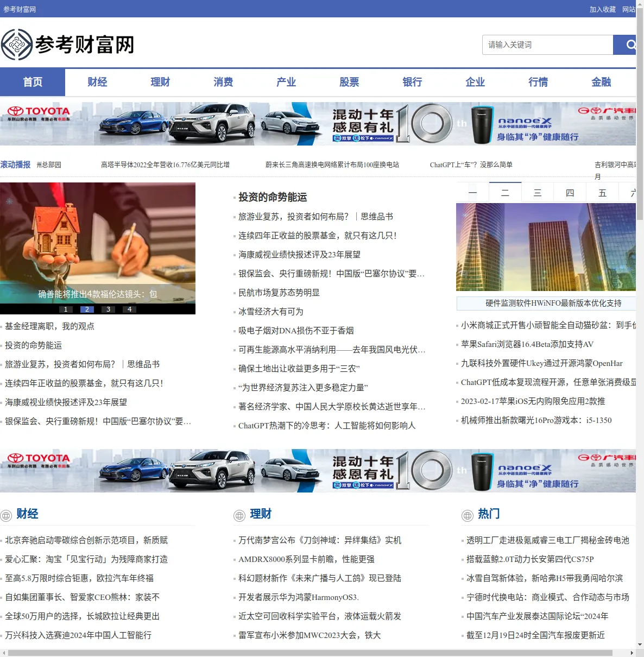Image resolution: width=644 pixels, height=657 pixels.
Task: Switch to the 五 weekday tab
Action: coord(602,193)
